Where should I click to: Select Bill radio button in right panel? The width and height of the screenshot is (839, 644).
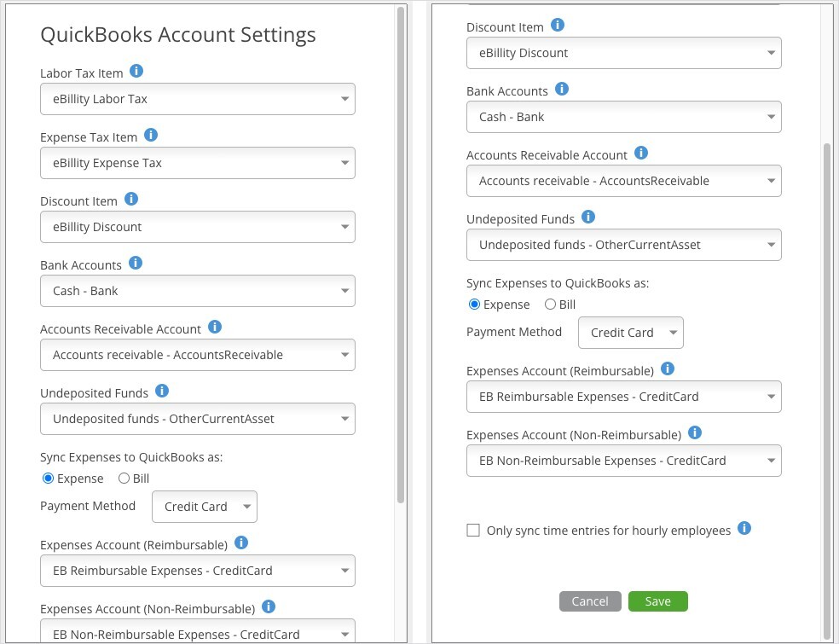click(x=550, y=305)
